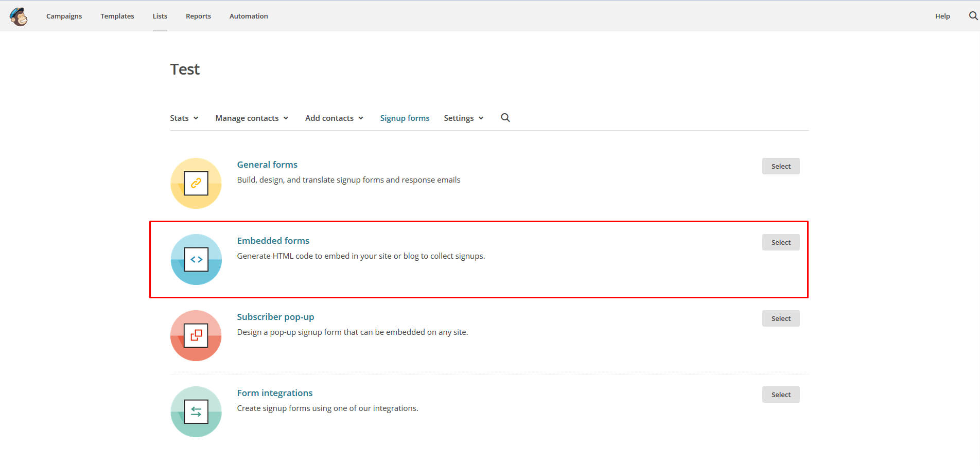
Task: Click 'Design a pop-up signup form' description
Action: pos(353,332)
